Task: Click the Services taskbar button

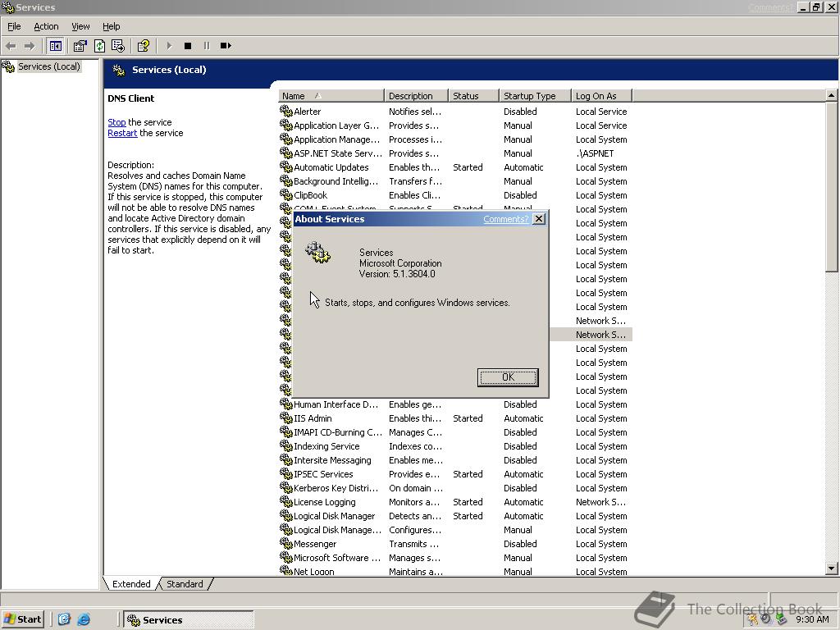Action: (x=189, y=620)
